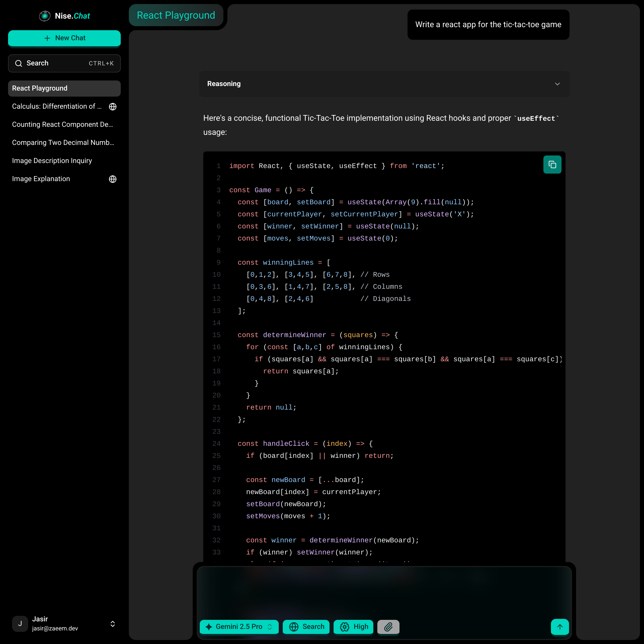Open the Comparing Two Decimal Numbers chat
The image size is (644, 644).
click(63, 143)
